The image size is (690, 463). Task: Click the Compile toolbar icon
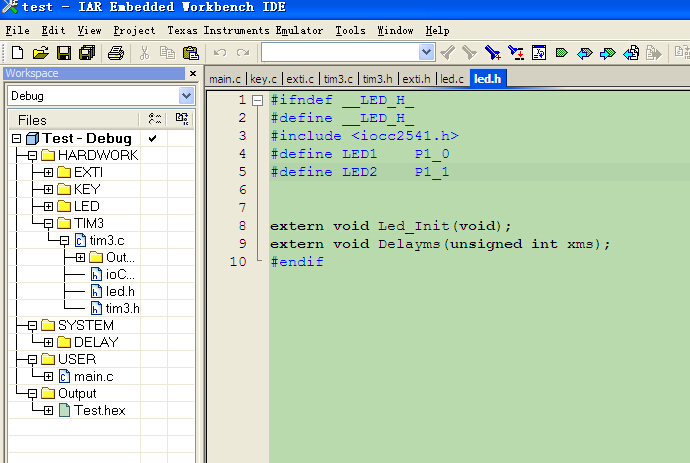coord(631,53)
